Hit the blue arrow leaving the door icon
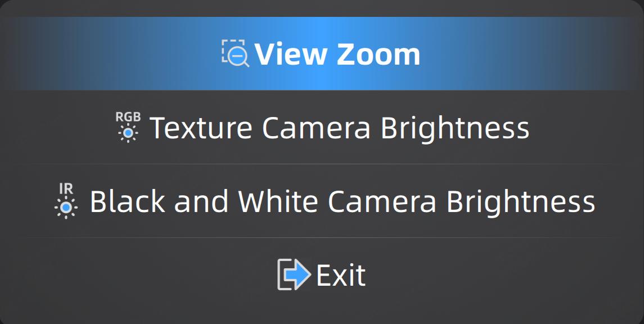Screen dimensions: 644x324 click(298, 274)
